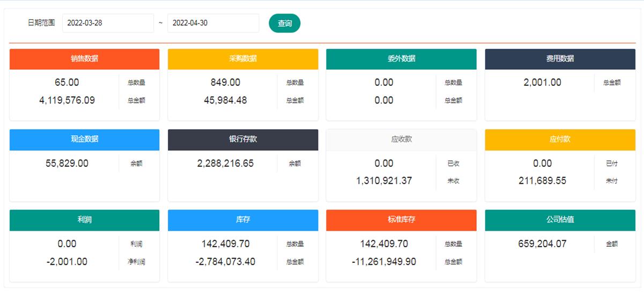Click sales amount 4,119,576.09

click(67, 100)
